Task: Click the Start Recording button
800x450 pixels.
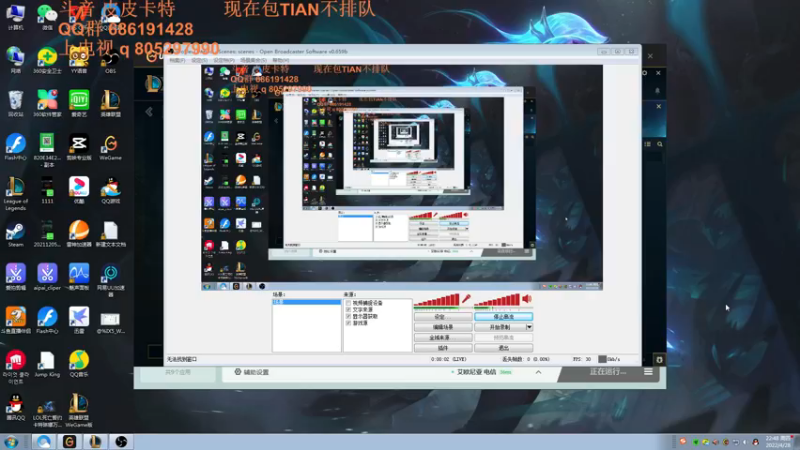Action: click(500, 327)
